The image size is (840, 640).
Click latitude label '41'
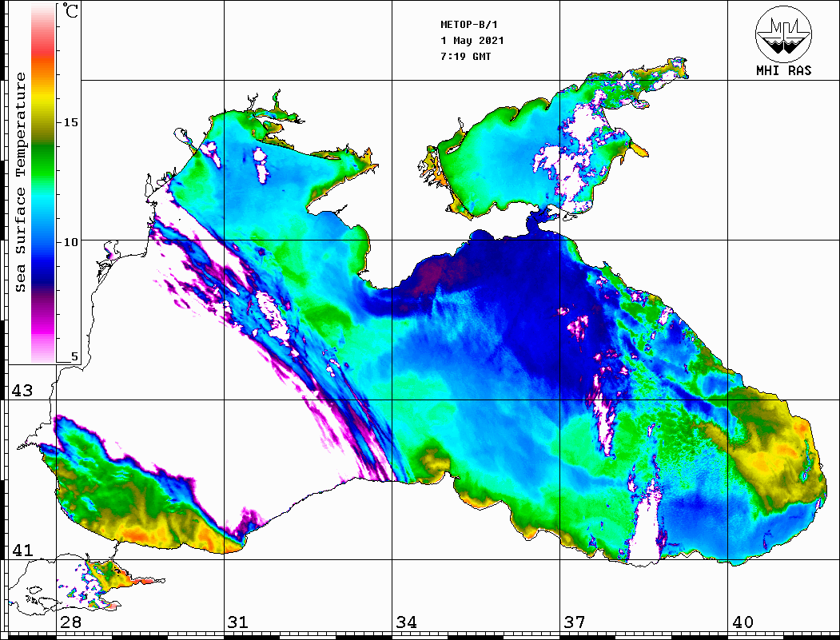(22, 550)
